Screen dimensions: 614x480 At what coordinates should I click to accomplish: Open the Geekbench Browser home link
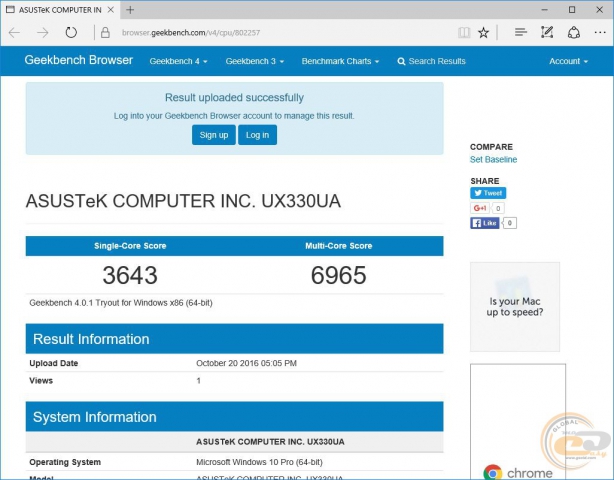(78, 60)
